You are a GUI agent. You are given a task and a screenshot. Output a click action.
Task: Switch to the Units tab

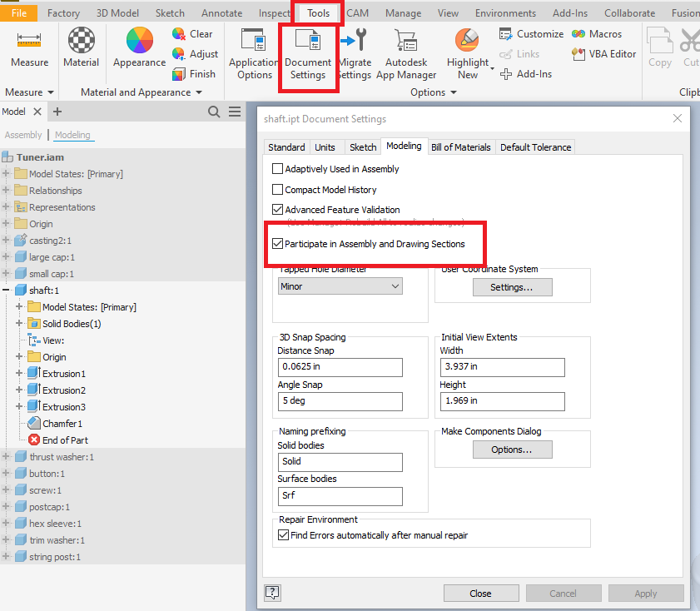[325, 147]
